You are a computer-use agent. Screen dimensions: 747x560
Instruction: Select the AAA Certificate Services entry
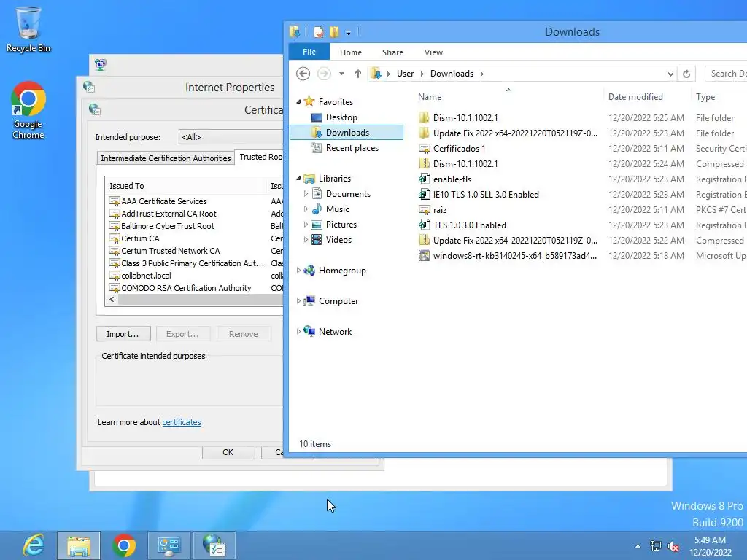point(163,201)
